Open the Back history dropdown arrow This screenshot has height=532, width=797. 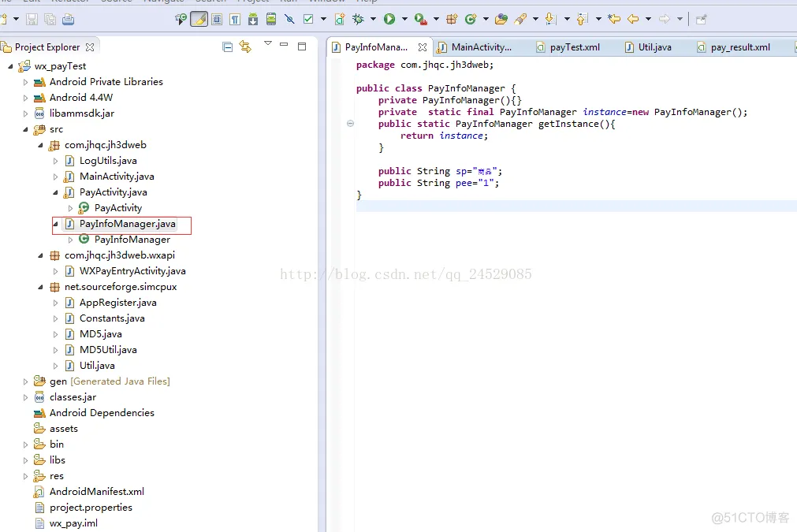(648, 19)
